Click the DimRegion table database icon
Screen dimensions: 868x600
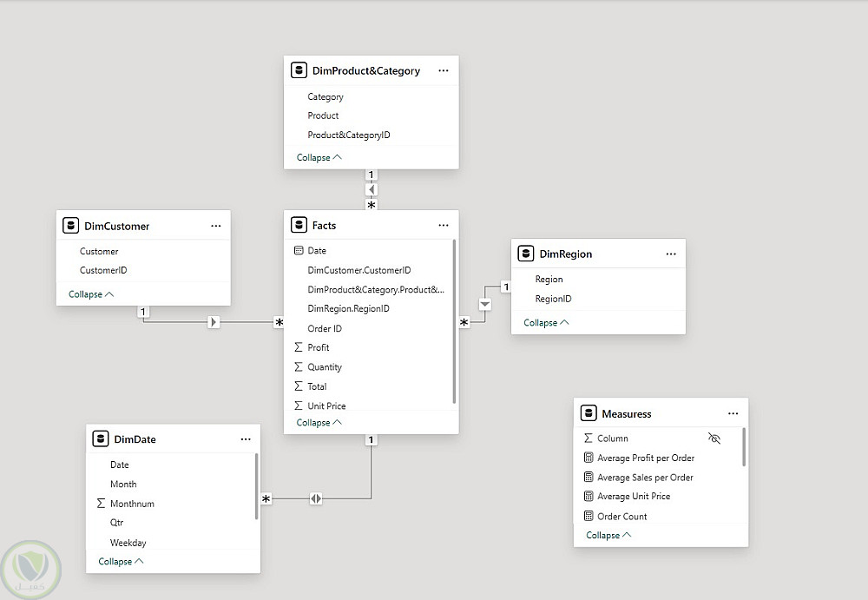pyautogui.click(x=526, y=254)
